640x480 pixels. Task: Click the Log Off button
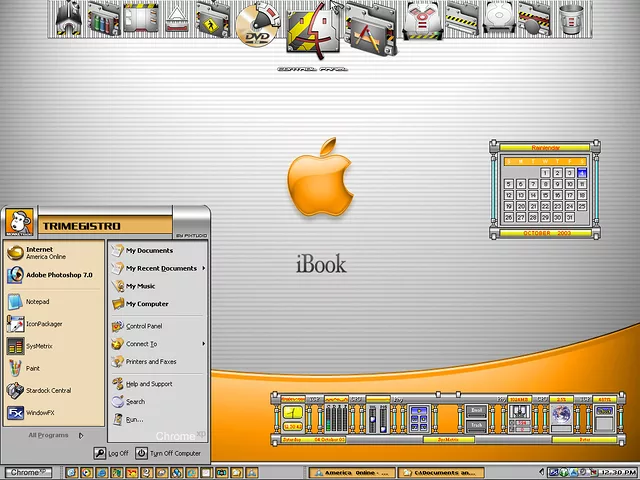tap(111, 453)
